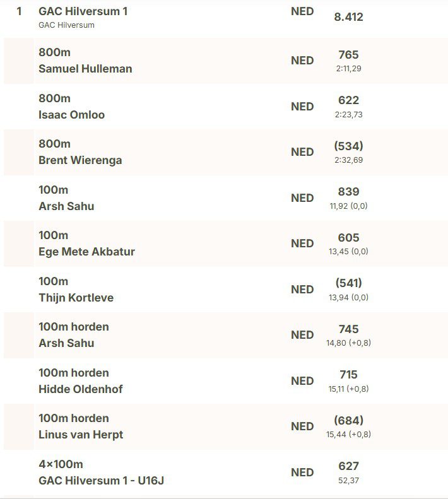Image resolution: width=448 pixels, height=499 pixels.
Task: Click the rank number 1
Action: pos(19,11)
